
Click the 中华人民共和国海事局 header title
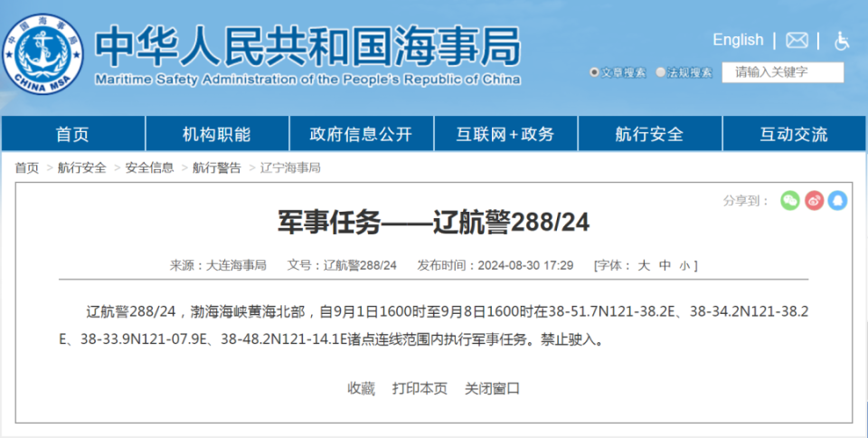coord(307,47)
